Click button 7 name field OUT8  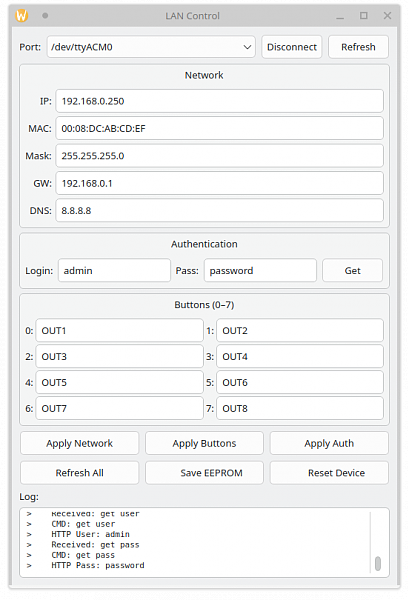[x=300, y=409]
